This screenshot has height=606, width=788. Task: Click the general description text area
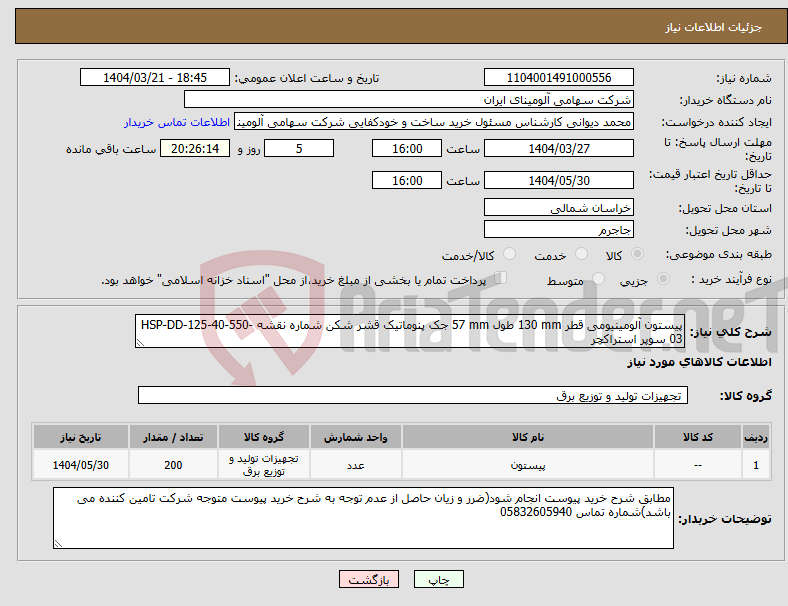[x=410, y=331]
